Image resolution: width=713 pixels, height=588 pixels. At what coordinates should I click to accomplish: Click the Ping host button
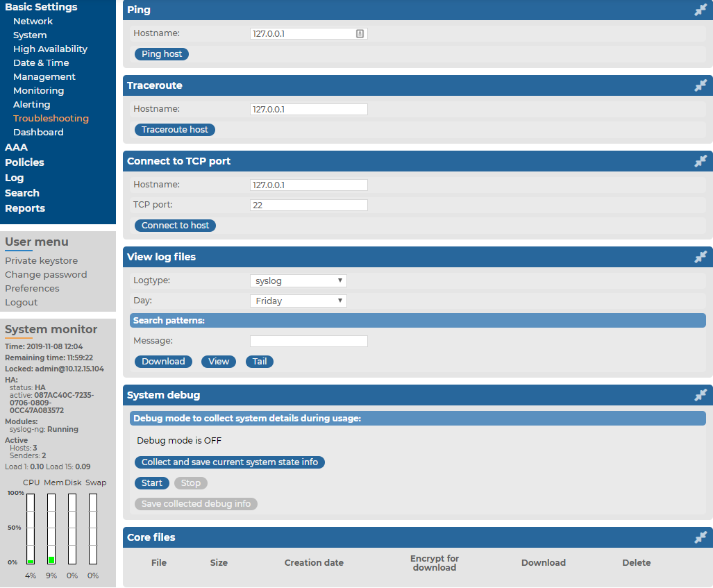point(162,54)
